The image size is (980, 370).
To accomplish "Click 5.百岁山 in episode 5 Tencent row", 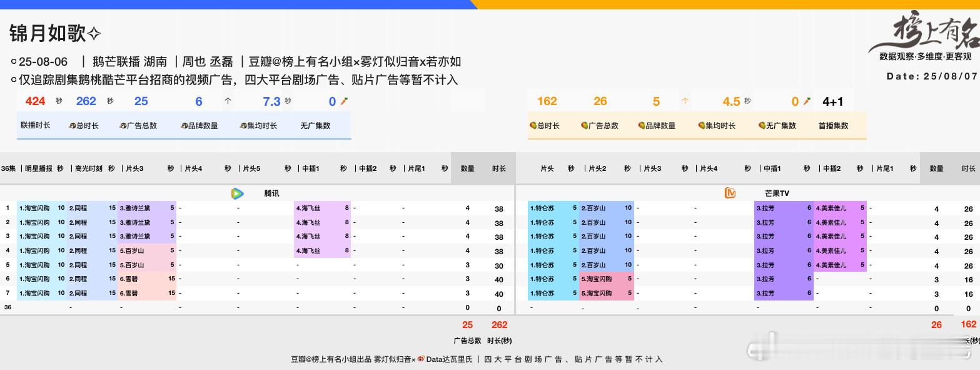I will [x=132, y=265].
